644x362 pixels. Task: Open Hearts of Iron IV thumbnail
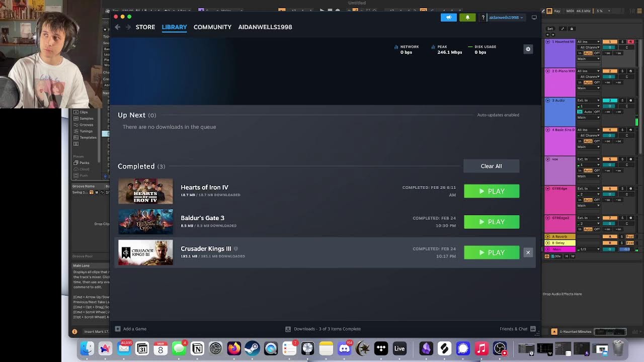point(145,191)
